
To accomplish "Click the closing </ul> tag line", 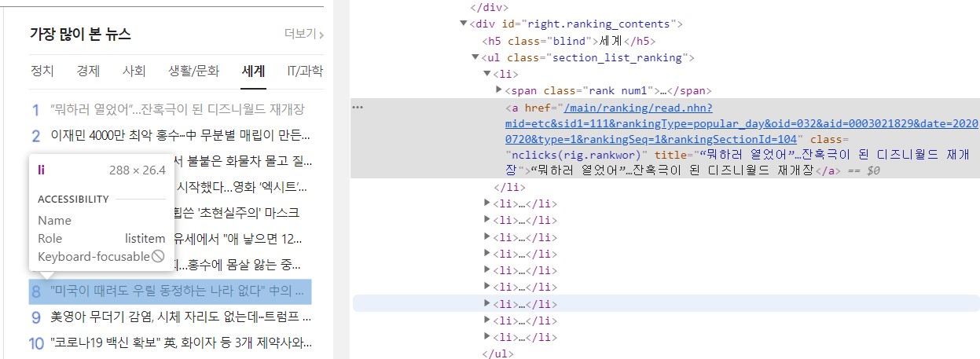I will tap(498, 354).
